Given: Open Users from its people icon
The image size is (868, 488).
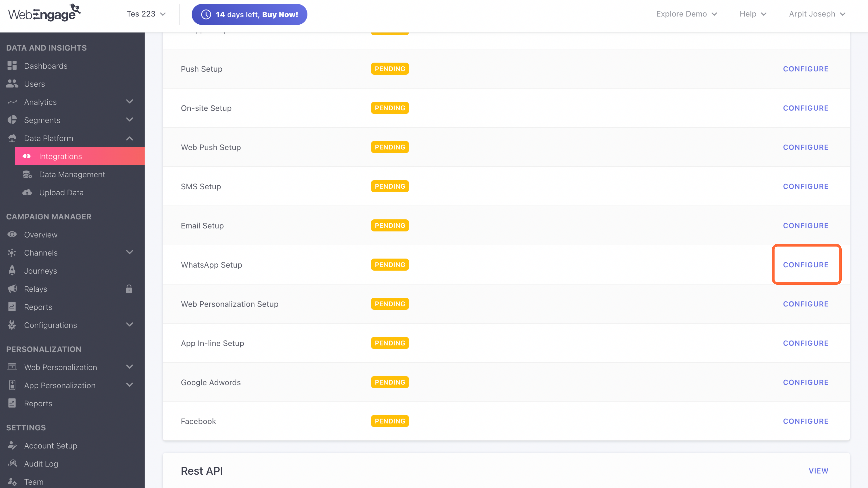Looking at the screenshot, I should pyautogui.click(x=12, y=84).
